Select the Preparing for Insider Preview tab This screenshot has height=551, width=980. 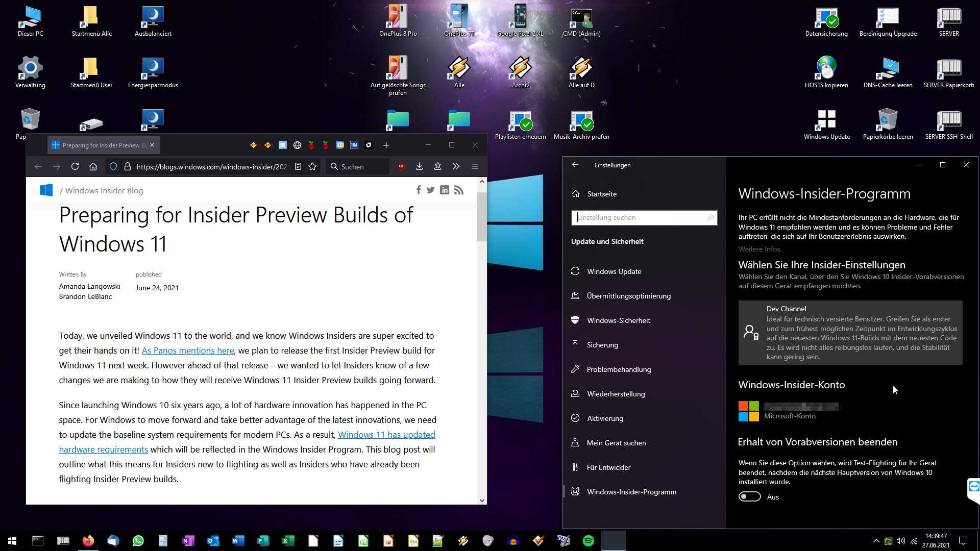click(x=104, y=145)
